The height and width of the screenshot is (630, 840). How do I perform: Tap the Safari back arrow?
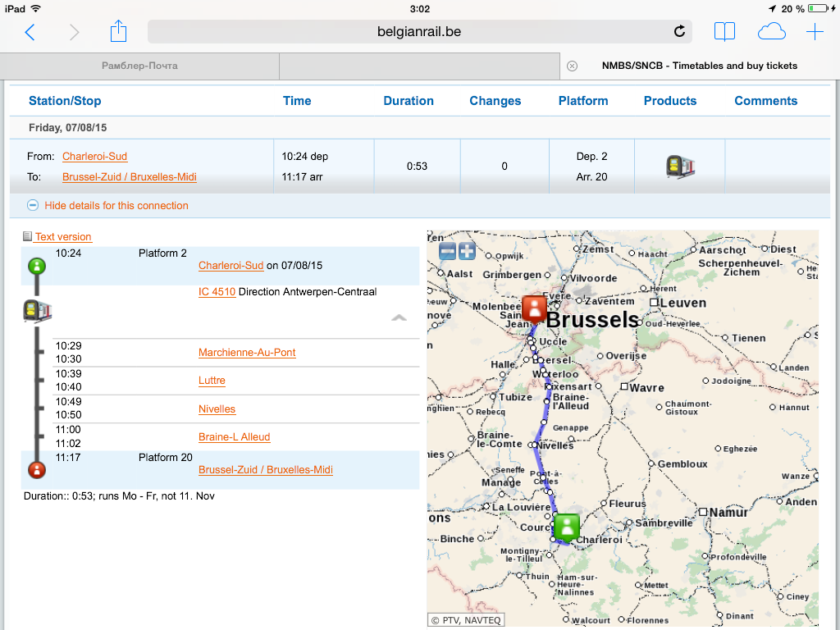pyautogui.click(x=30, y=32)
